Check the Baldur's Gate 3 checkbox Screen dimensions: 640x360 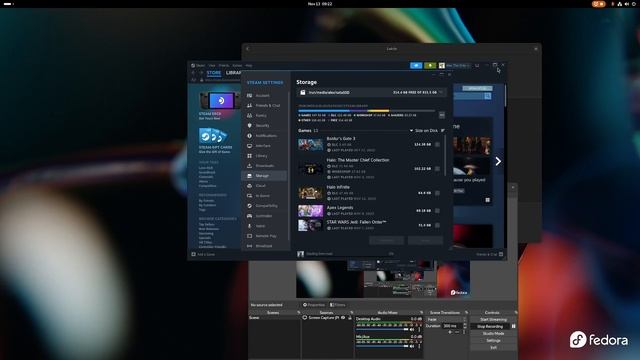[438, 144]
